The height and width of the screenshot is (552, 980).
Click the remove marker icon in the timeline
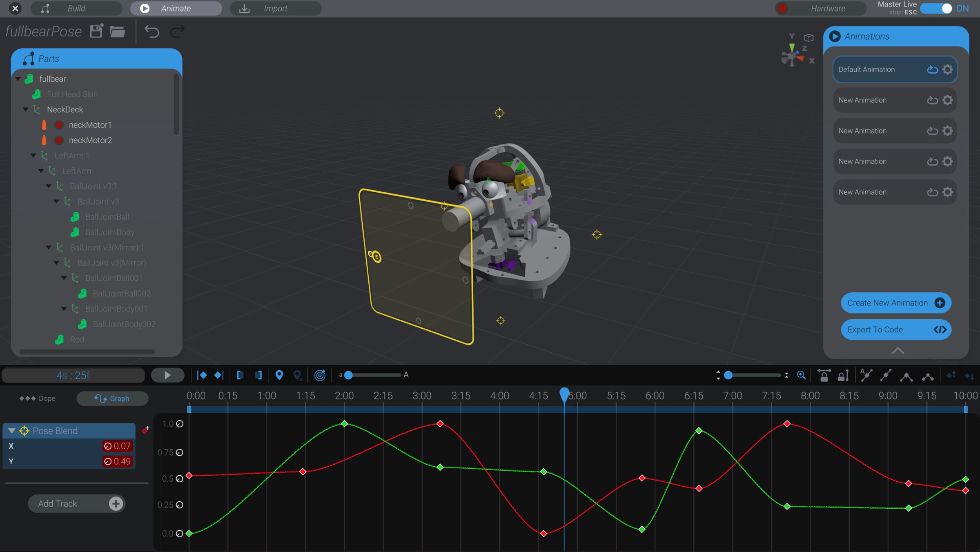click(298, 375)
